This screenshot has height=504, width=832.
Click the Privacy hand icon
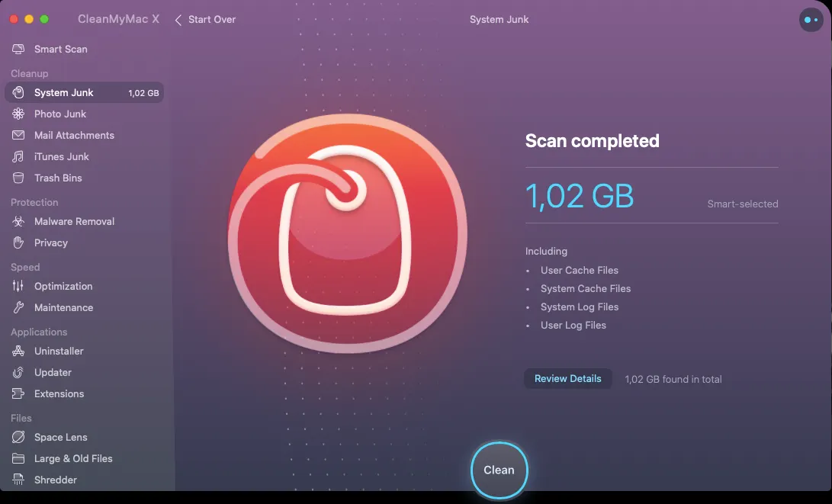18,242
